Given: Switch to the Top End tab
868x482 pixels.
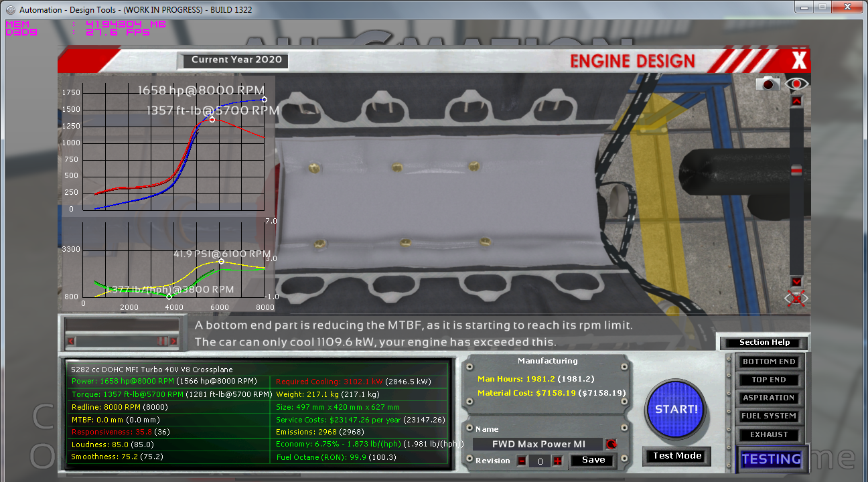Looking at the screenshot, I should pos(768,380).
